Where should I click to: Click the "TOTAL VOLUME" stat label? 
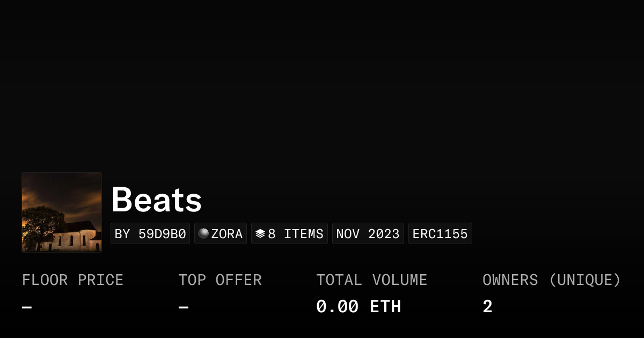[372, 280]
